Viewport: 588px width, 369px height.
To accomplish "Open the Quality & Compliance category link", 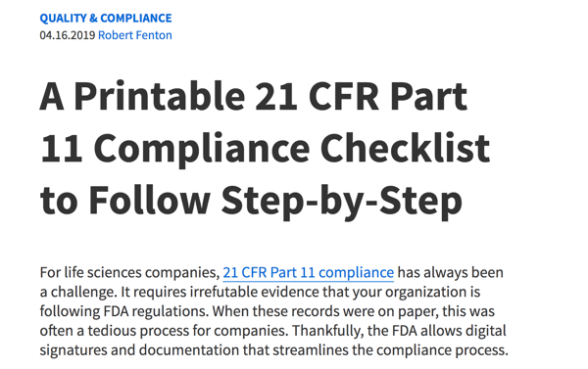I will tap(106, 18).
